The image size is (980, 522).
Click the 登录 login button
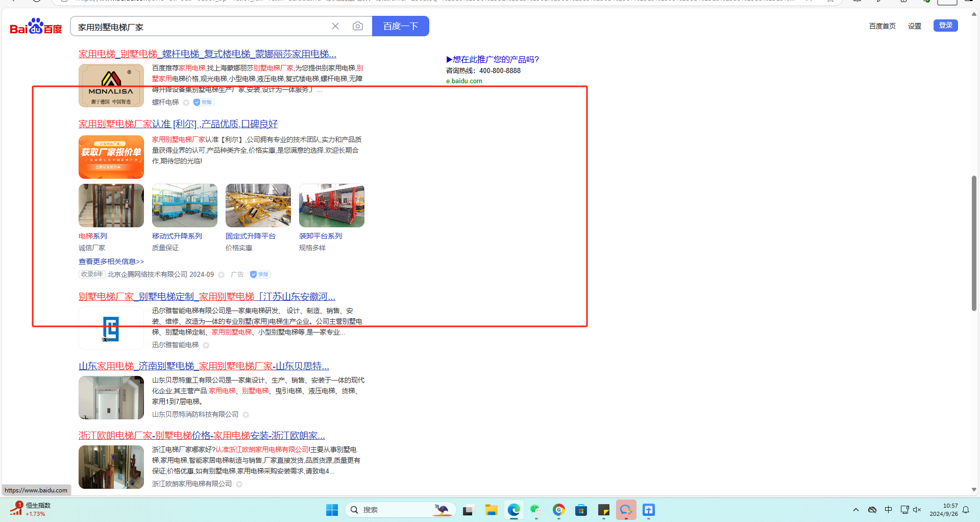(x=946, y=26)
